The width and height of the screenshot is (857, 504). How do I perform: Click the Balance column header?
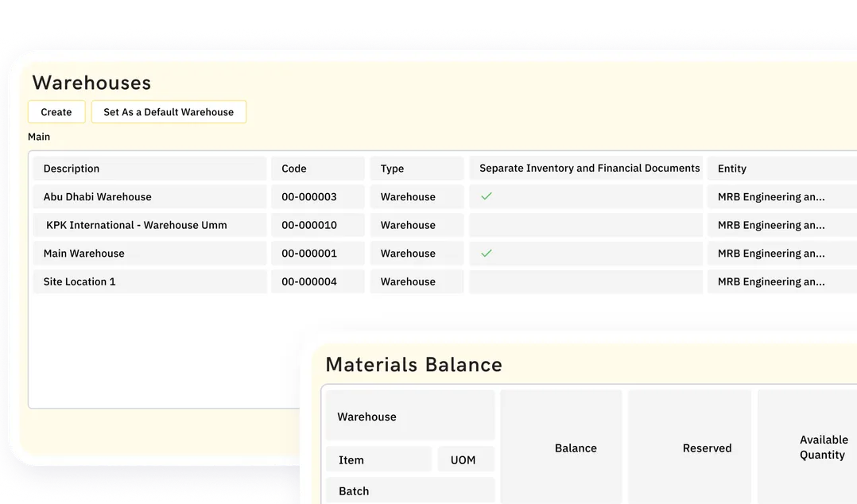tap(576, 448)
